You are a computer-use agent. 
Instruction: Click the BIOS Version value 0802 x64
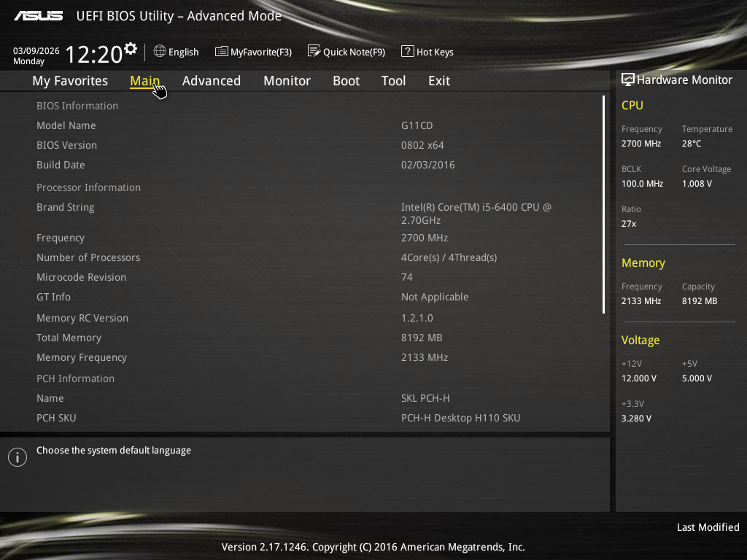(x=422, y=145)
